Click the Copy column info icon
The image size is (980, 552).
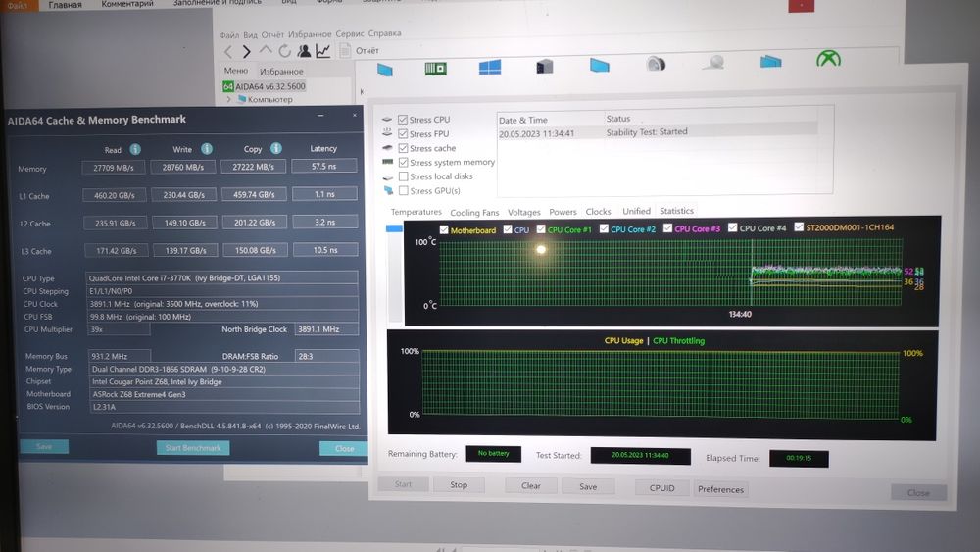point(277,149)
